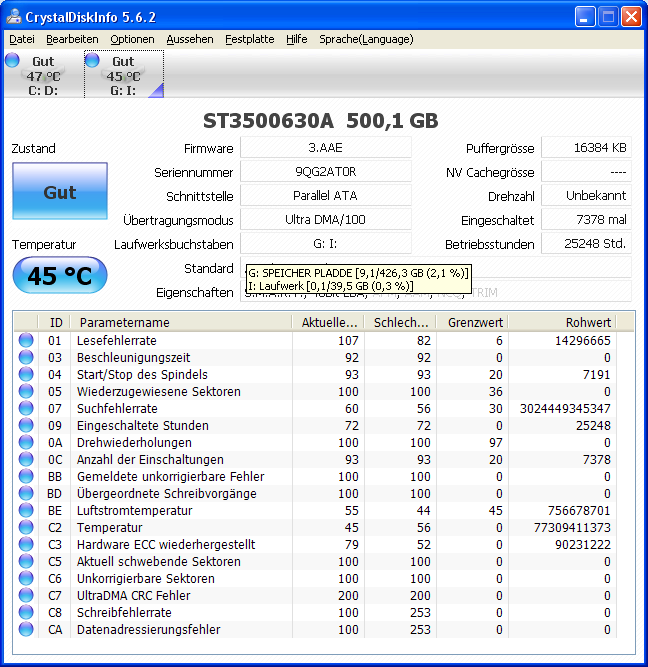
Task: Click status orb for C2 Temperatur row
Action: (x=26, y=527)
